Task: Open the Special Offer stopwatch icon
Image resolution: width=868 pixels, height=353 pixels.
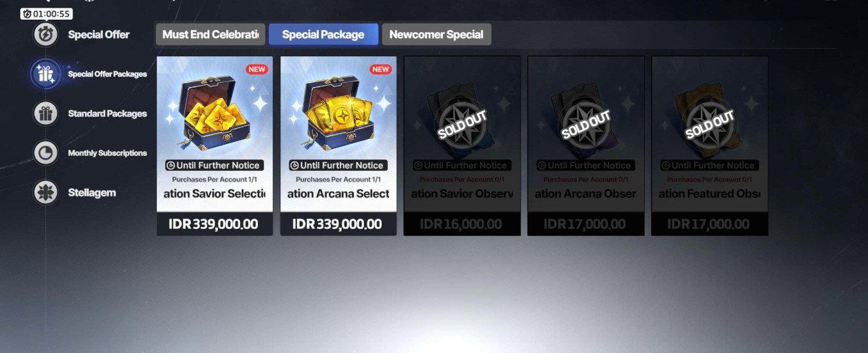Action: pyautogui.click(x=45, y=35)
